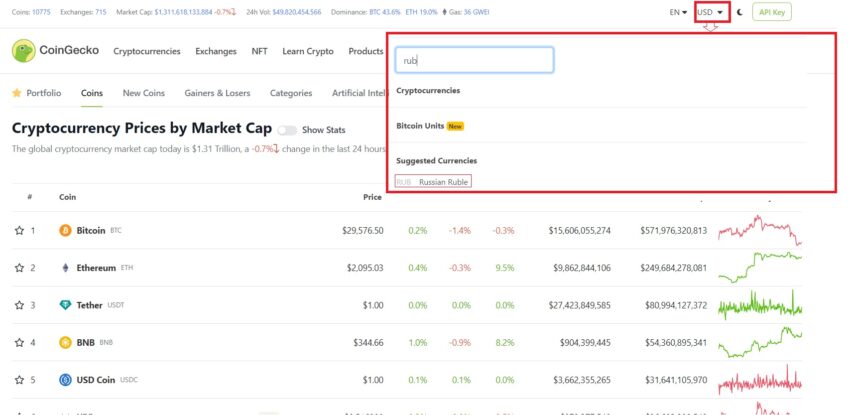Click the Ethereum coin icon
850x415 pixels.
(65, 268)
